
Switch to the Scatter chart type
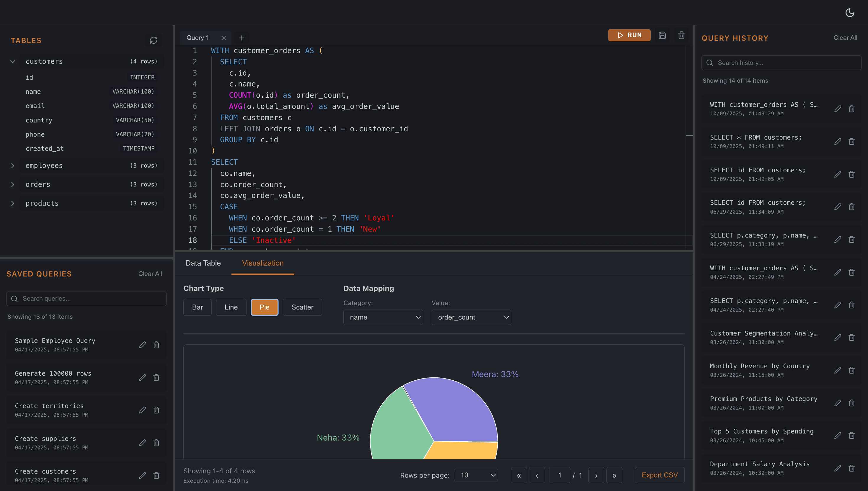tap(302, 307)
